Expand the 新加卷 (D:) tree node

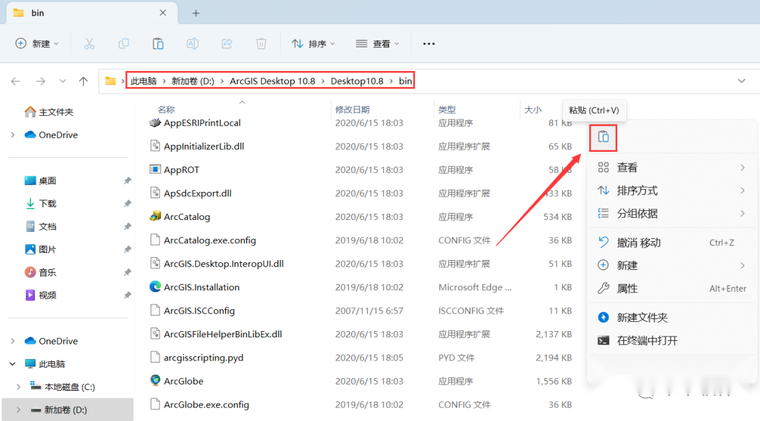[x=18, y=410]
